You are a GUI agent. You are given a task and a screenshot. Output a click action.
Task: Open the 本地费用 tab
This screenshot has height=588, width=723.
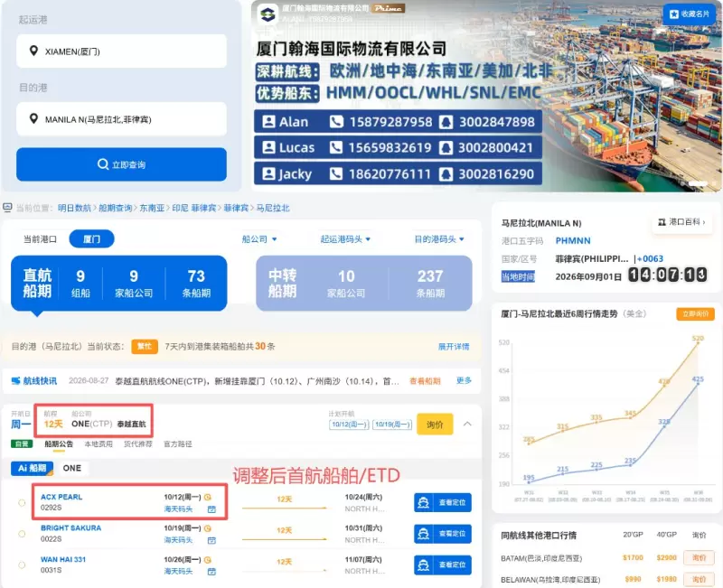[x=99, y=443]
